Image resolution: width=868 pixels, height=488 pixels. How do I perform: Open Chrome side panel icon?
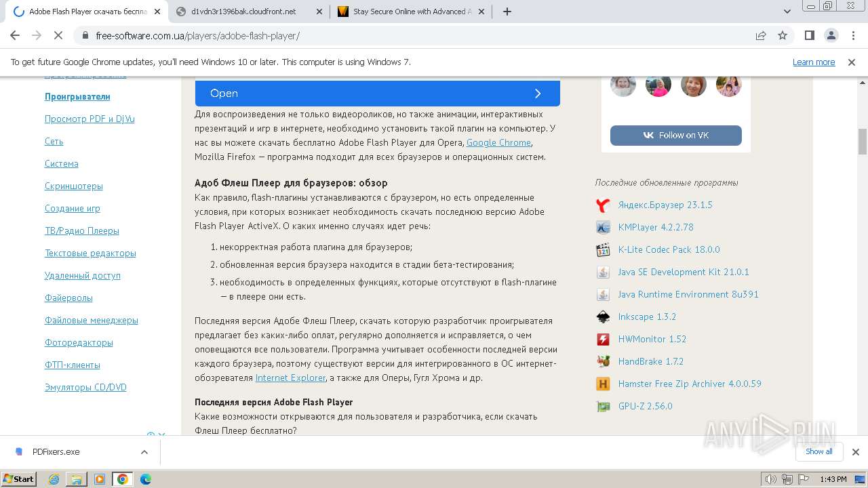(x=809, y=35)
